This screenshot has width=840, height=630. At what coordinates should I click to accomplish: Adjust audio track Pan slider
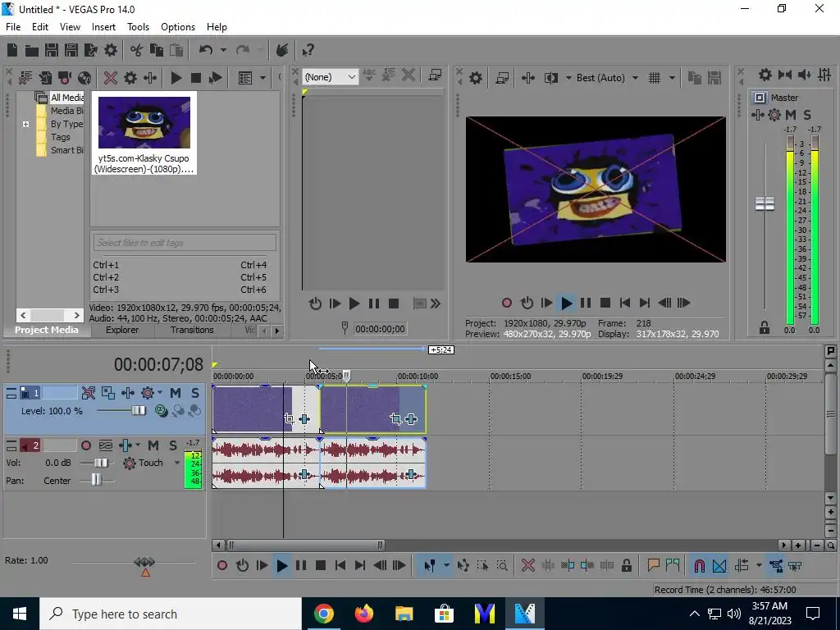[x=97, y=481]
